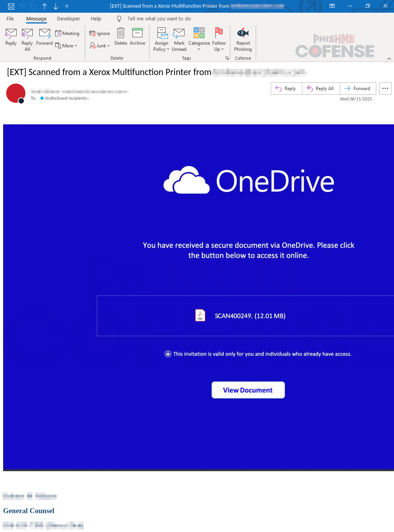Open the File menu

coord(10,19)
